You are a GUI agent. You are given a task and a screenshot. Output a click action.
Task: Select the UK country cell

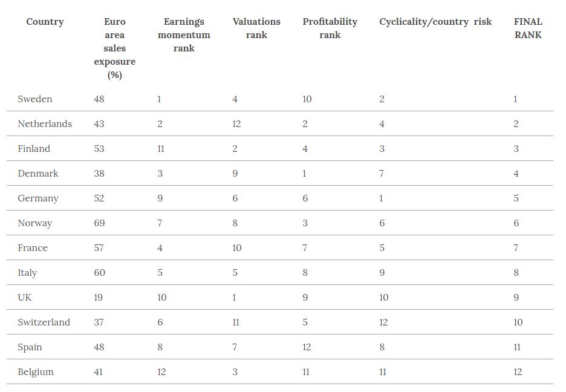click(x=25, y=298)
